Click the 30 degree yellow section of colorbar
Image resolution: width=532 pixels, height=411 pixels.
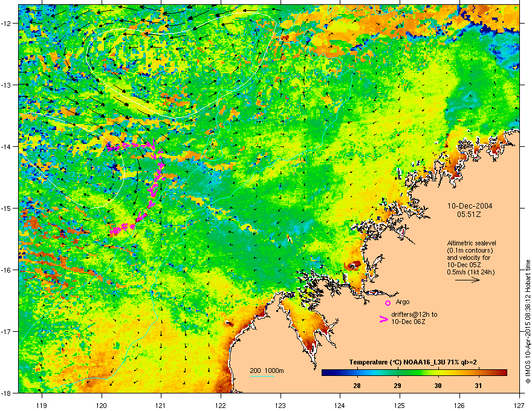pos(438,373)
